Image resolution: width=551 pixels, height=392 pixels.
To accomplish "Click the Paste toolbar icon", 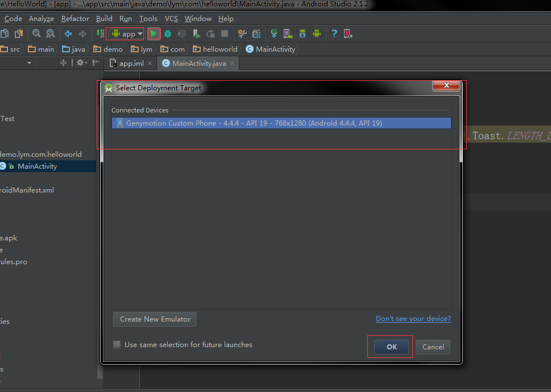I will point(19,34).
